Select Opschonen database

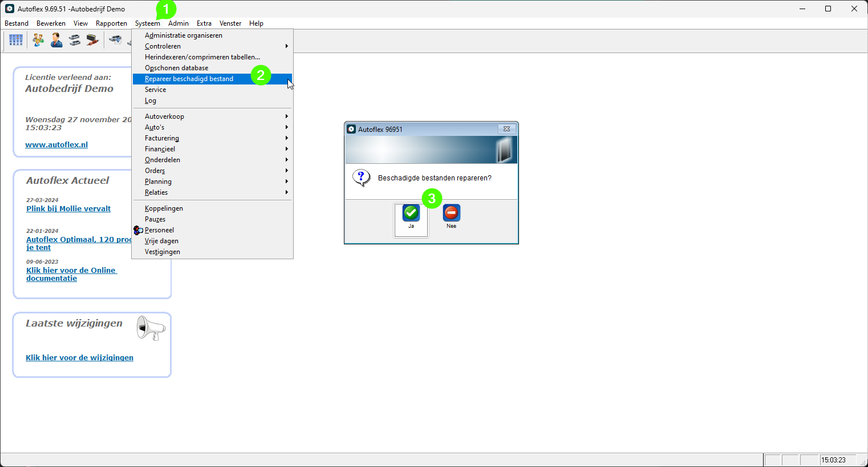pyautogui.click(x=213, y=68)
